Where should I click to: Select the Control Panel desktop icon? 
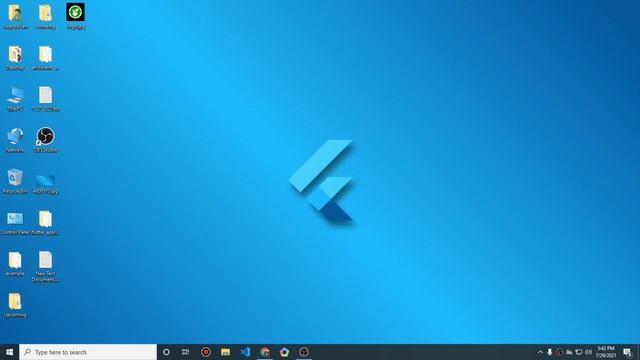click(x=15, y=222)
